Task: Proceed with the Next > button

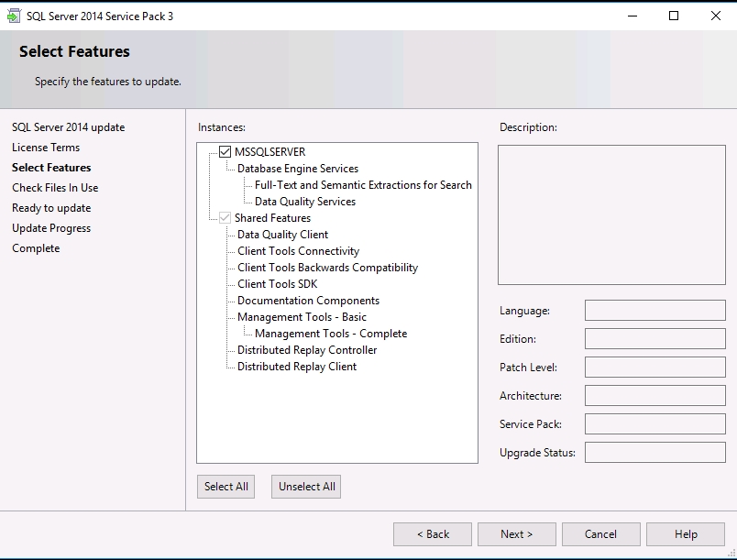Action: coord(517,534)
